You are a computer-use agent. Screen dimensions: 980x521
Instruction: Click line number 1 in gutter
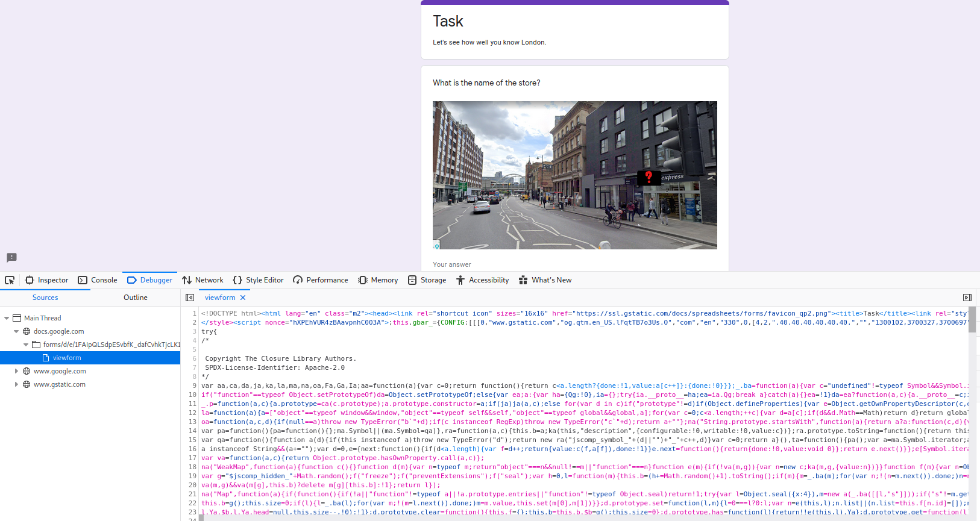click(x=194, y=313)
